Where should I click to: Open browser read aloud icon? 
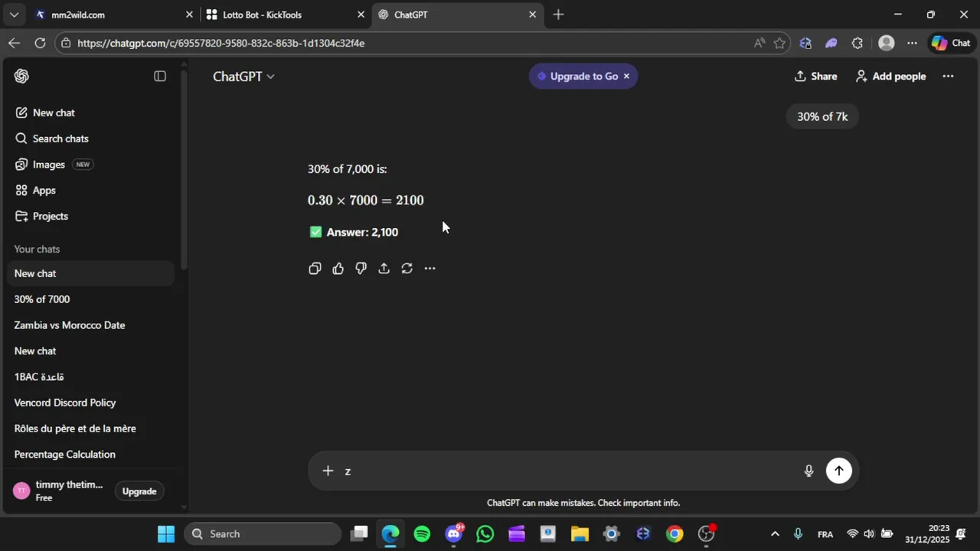pyautogui.click(x=759, y=43)
